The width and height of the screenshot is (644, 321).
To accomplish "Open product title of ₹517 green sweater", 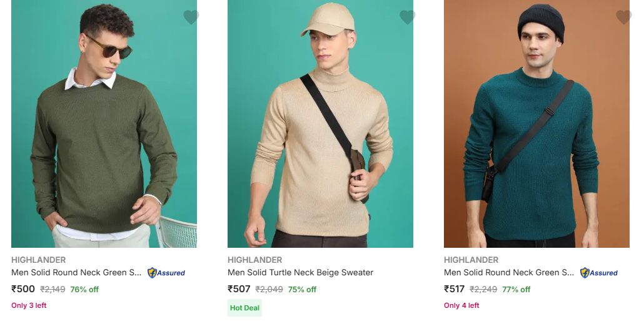I will point(509,273).
